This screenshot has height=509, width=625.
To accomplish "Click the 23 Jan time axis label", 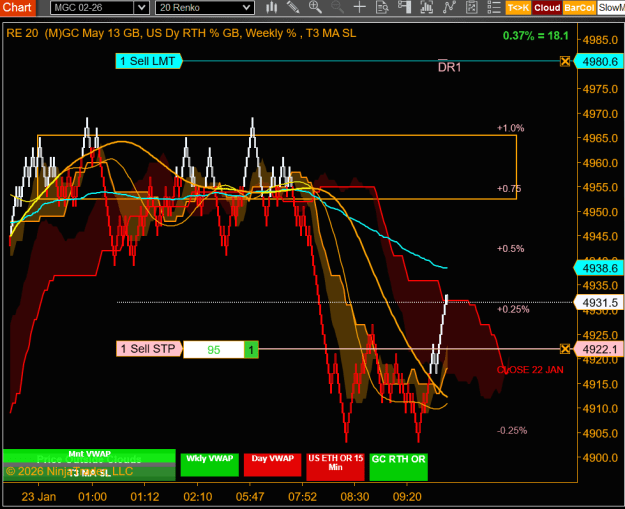I will point(39,497).
